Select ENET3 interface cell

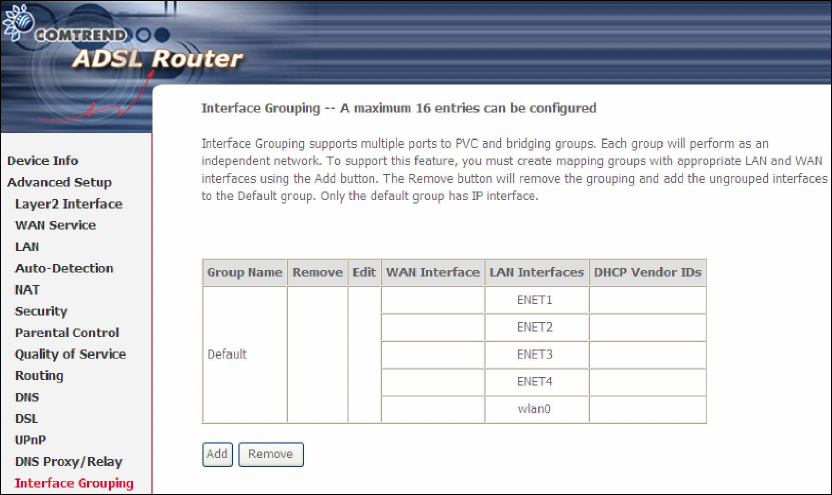tap(536, 354)
